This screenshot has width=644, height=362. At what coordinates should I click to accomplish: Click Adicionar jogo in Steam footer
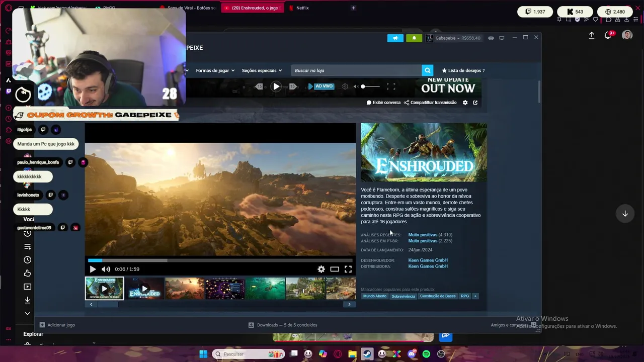[57, 325]
